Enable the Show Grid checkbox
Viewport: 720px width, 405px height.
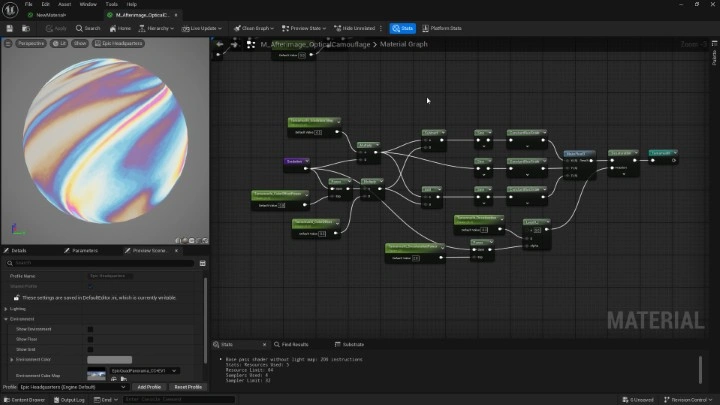coord(90,349)
